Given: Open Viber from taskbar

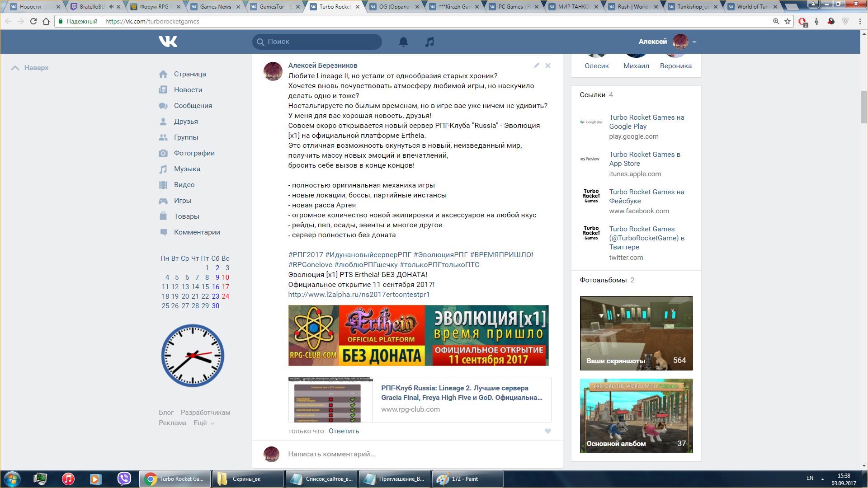Looking at the screenshot, I should [124, 479].
